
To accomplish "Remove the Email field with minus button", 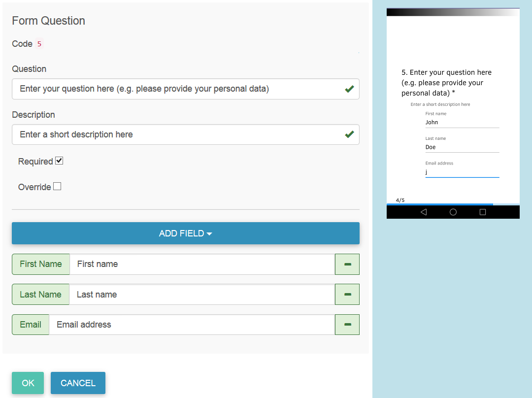I will coord(347,325).
